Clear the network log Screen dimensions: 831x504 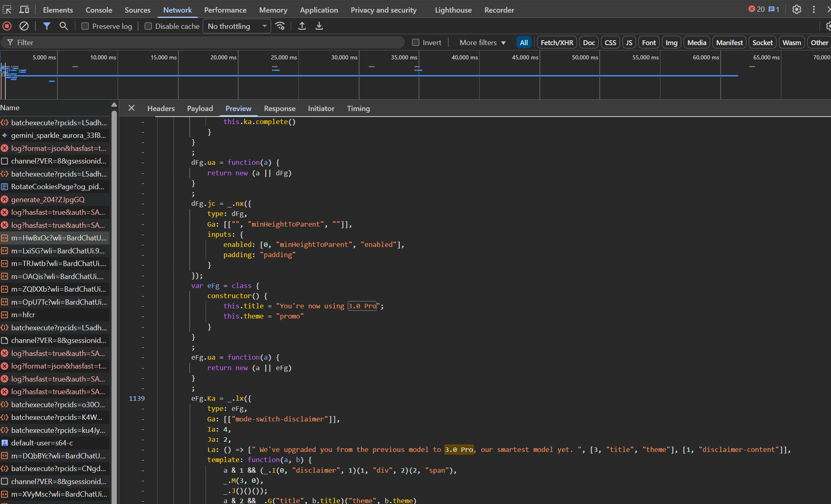24,26
